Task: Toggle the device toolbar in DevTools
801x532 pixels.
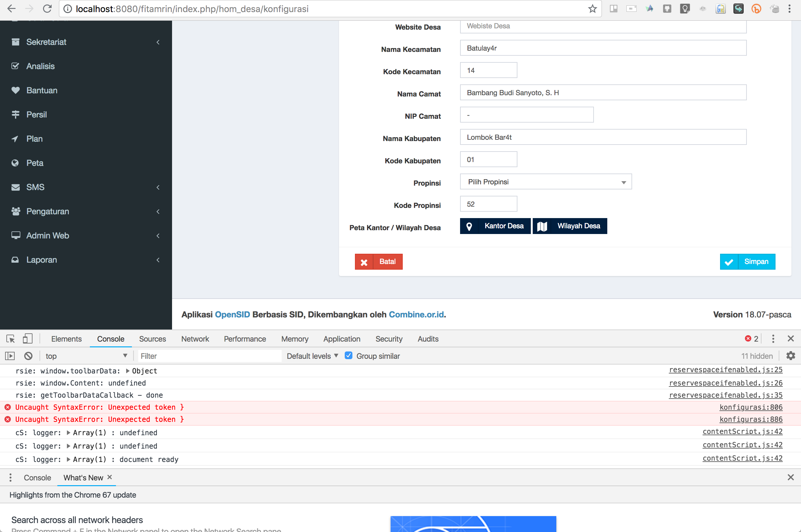Action: tap(27, 338)
